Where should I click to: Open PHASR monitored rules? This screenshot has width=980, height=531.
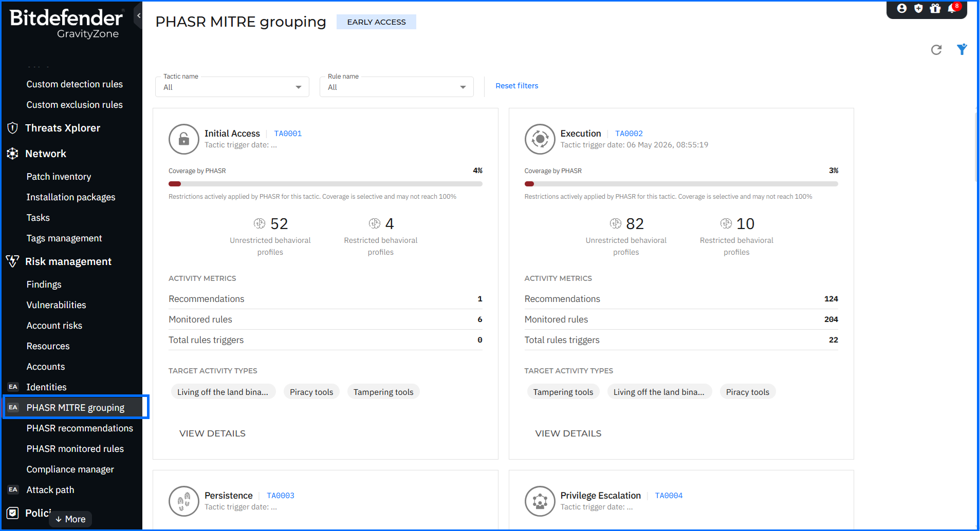coord(75,449)
